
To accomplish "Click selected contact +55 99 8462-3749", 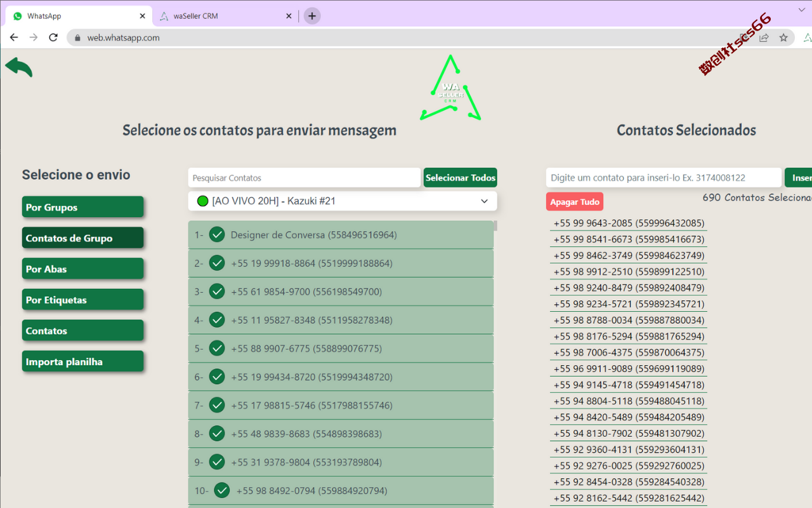I will pyautogui.click(x=629, y=255).
